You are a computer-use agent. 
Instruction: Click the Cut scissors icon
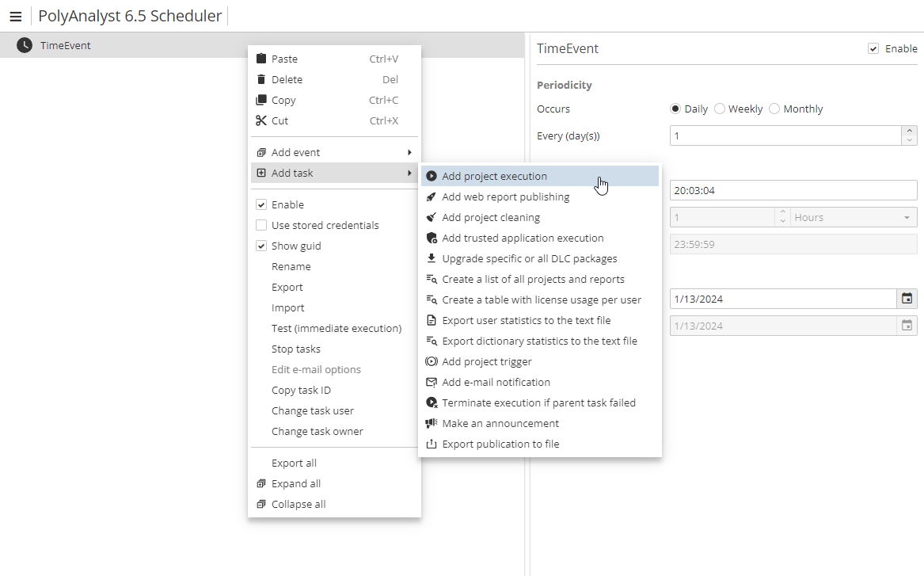[x=261, y=120]
